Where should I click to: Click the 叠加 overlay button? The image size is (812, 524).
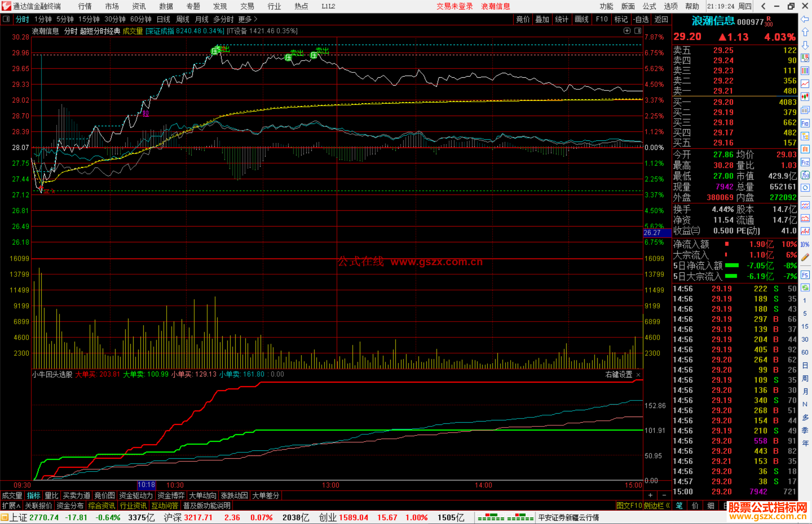coord(542,19)
